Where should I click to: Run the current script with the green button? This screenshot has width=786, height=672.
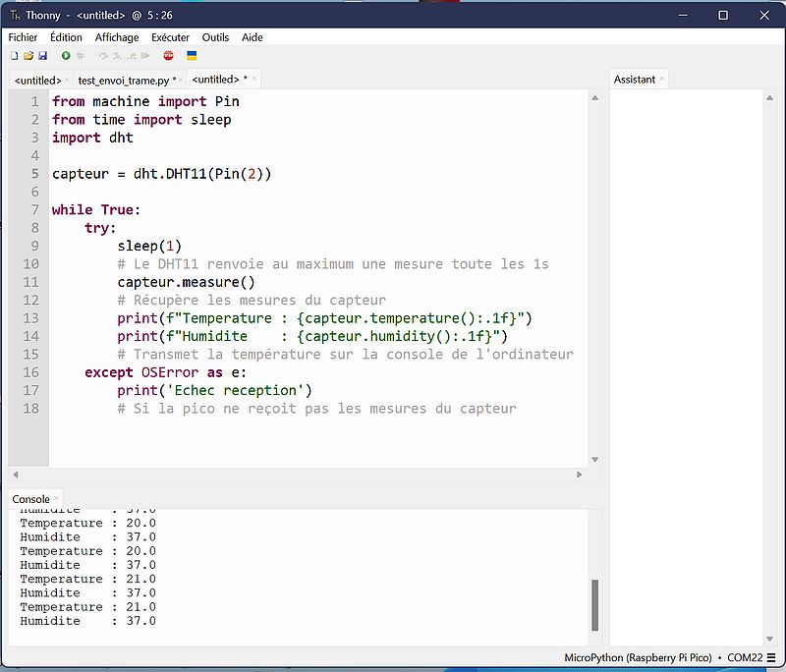click(x=66, y=56)
